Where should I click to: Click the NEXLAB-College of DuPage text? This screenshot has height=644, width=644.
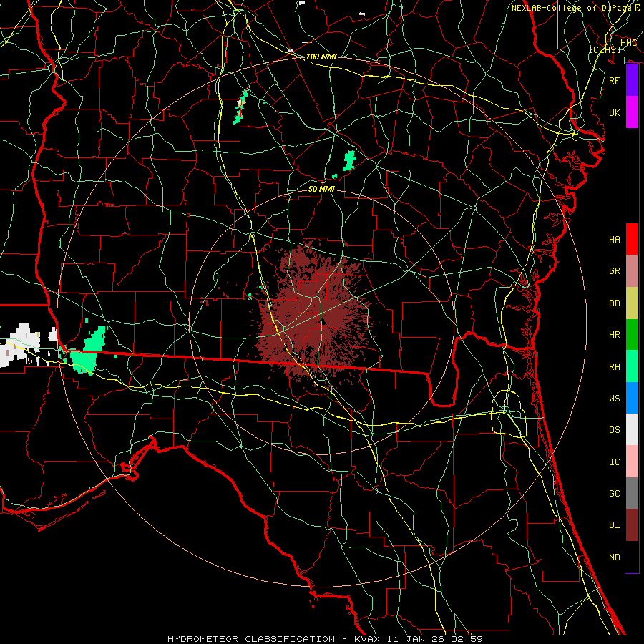tap(571, 8)
